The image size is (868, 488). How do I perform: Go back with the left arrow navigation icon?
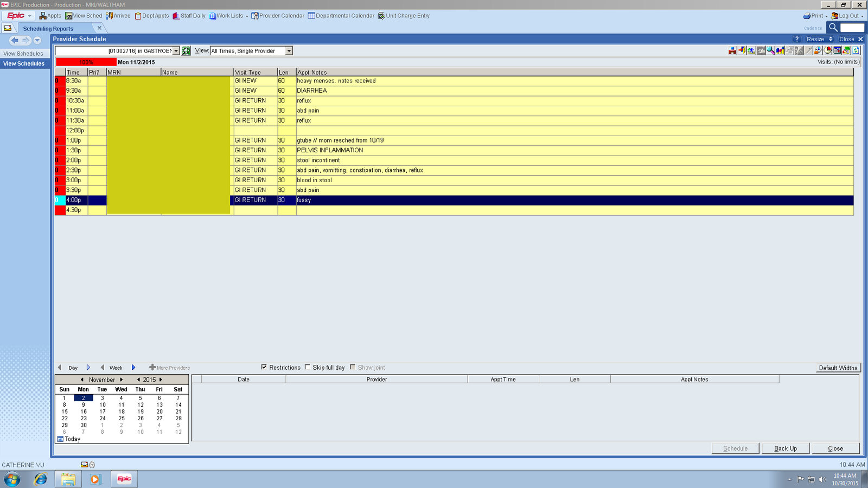pyautogui.click(x=15, y=40)
